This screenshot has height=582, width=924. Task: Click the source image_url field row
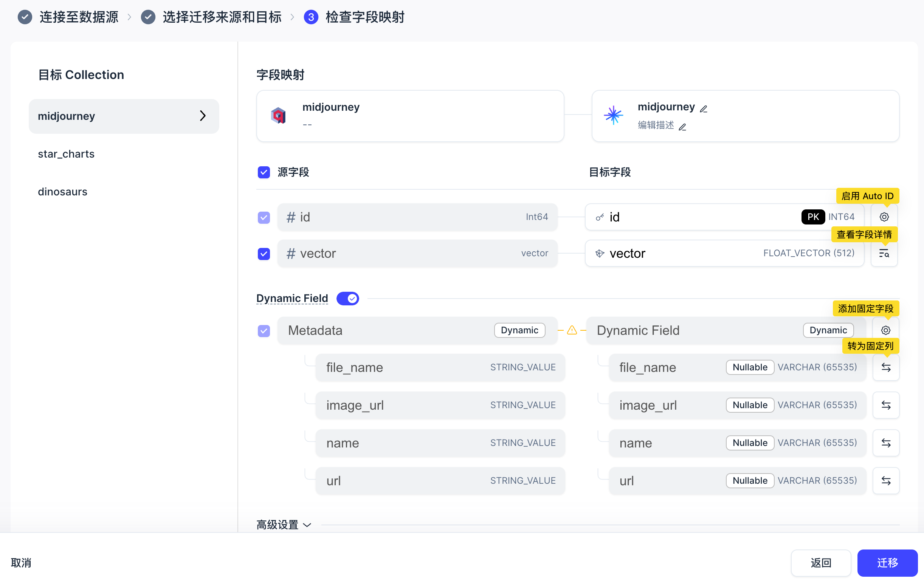[x=440, y=405]
